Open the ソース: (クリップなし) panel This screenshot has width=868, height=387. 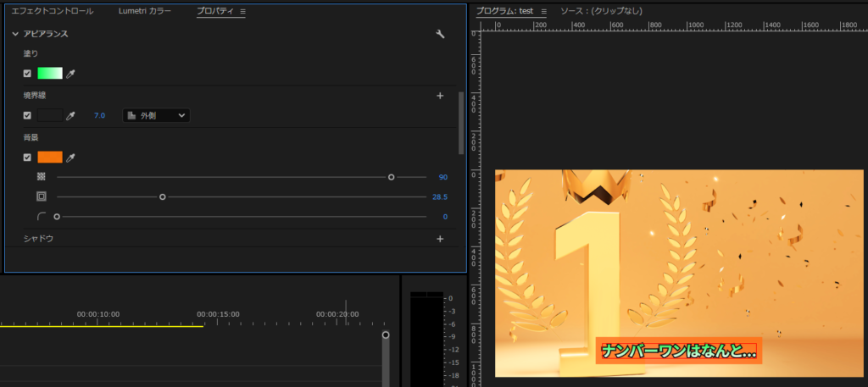[601, 11]
